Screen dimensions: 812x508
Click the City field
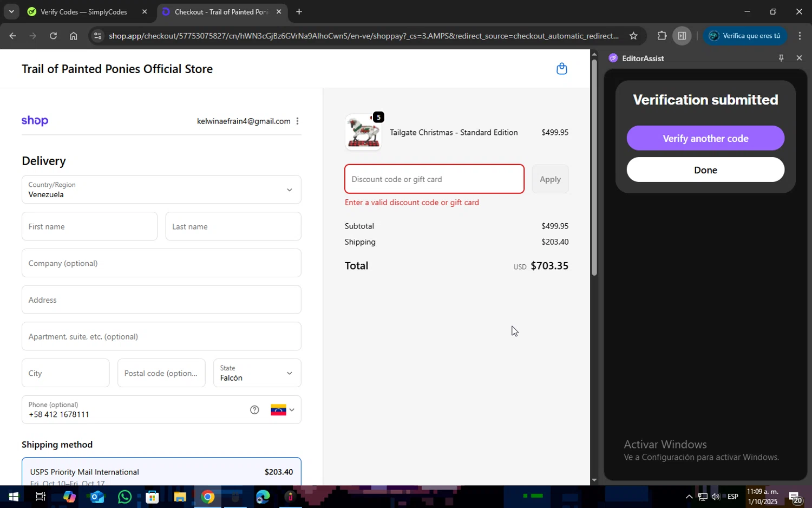[x=66, y=373]
